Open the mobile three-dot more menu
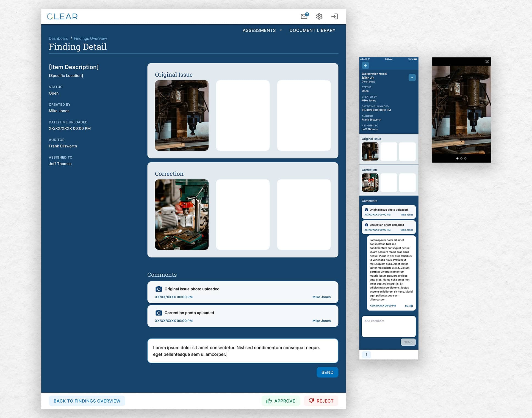This screenshot has width=532, height=418. (366, 355)
